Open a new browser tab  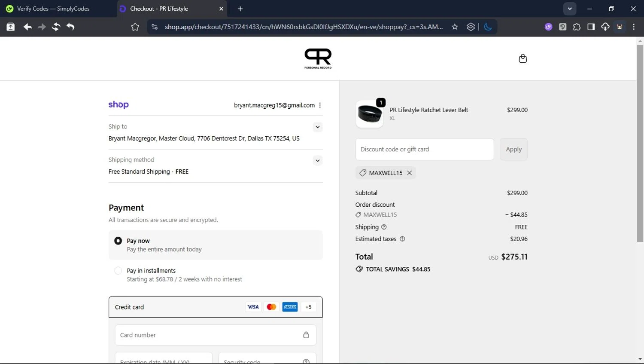pos(240,9)
